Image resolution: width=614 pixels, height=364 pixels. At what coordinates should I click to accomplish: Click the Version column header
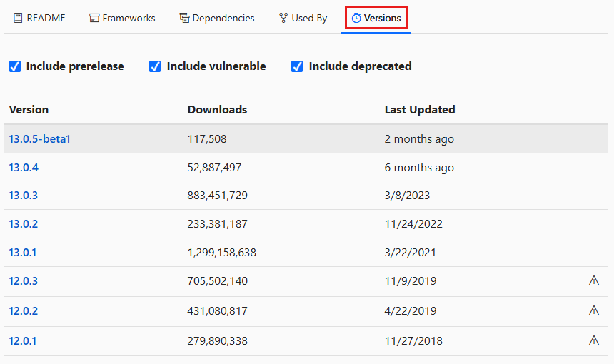pyautogui.click(x=29, y=110)
